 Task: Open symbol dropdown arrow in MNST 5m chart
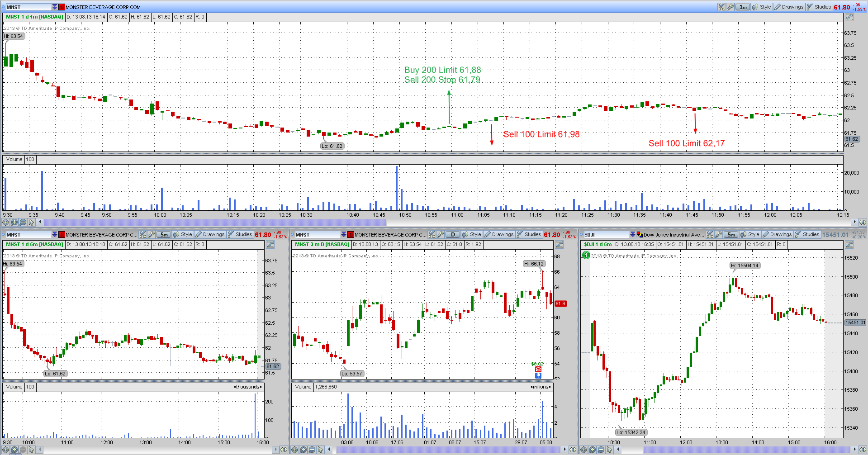click(55, 235)
